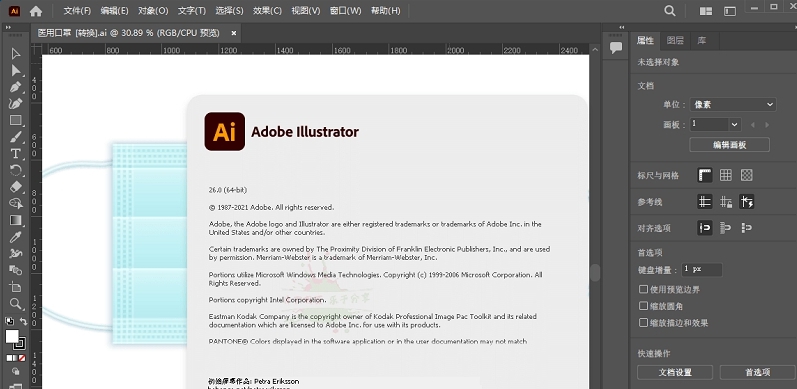Select the Artboard tool

click(x=16, y=287)
